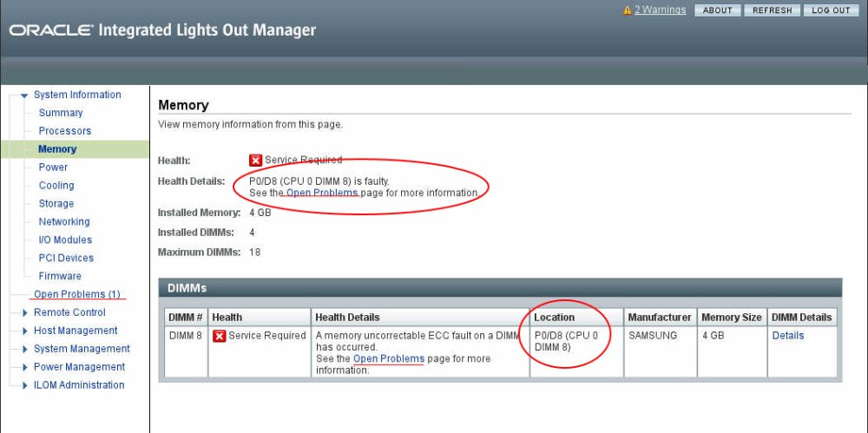Screen dimensions: 868x433
Task: Open the Storage page
Action: click(56, 204)
